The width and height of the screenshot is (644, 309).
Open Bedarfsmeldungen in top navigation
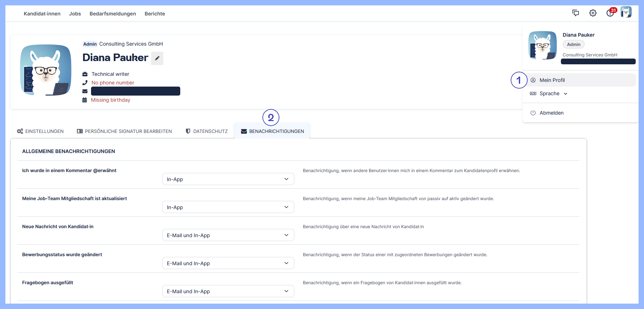pos(113,14)
